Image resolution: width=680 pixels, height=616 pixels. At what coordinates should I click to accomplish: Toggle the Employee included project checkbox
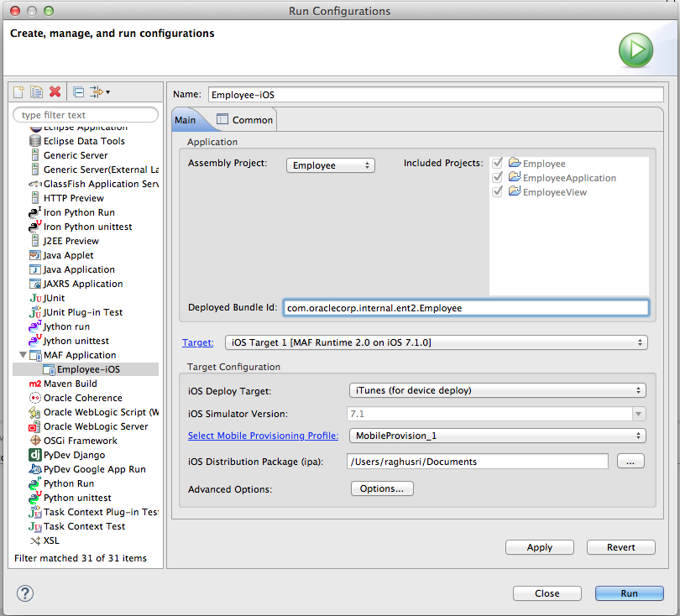(x=498, y=163)
